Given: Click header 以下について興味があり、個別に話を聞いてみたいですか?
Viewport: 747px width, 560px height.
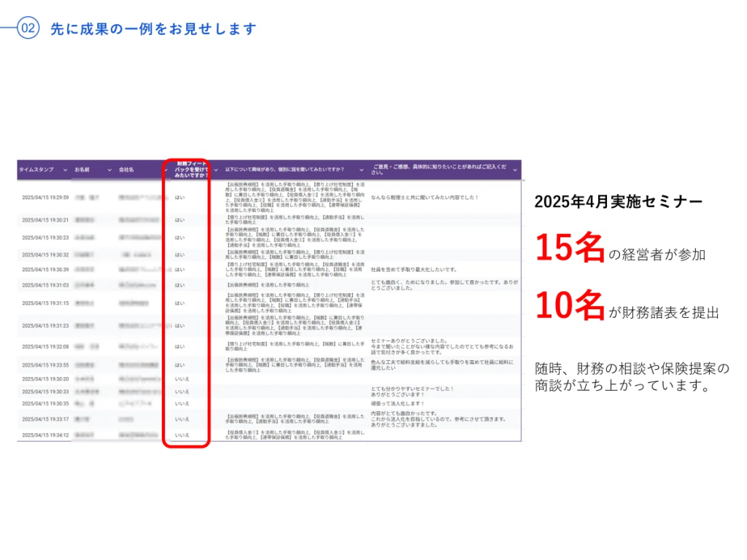Looking at the screenshot, I should coord(285,169).
